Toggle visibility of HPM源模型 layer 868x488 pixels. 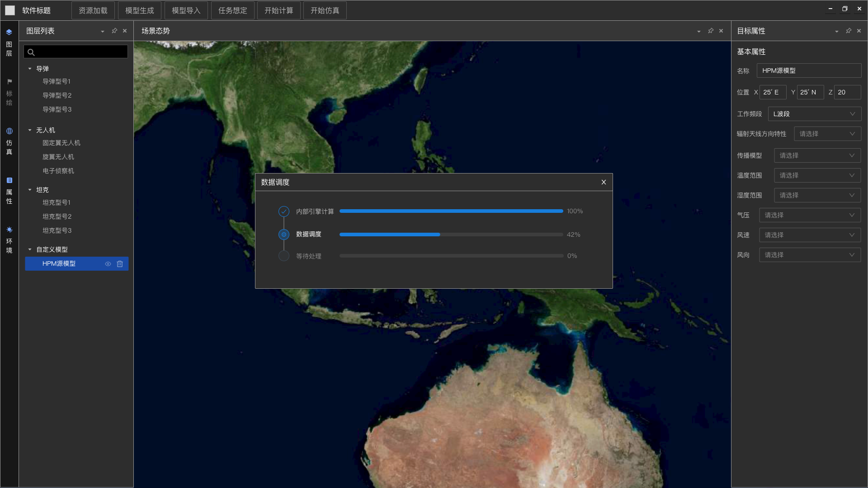point(108,264)
